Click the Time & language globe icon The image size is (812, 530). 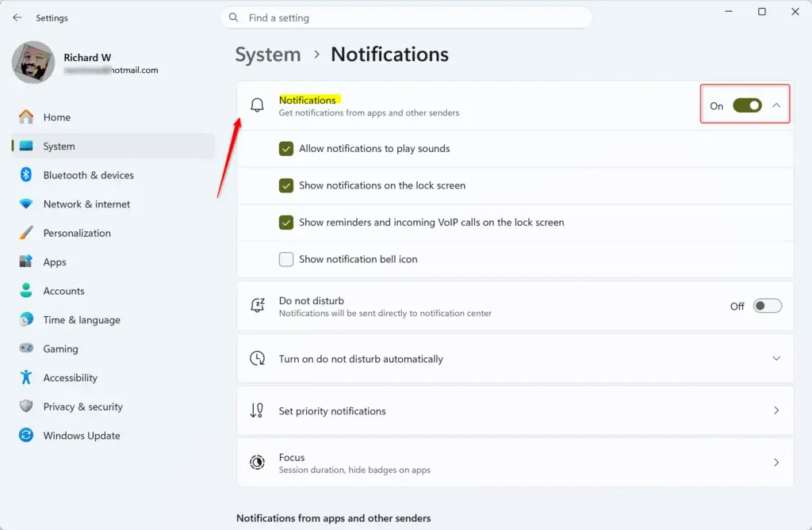click(26, 319)
